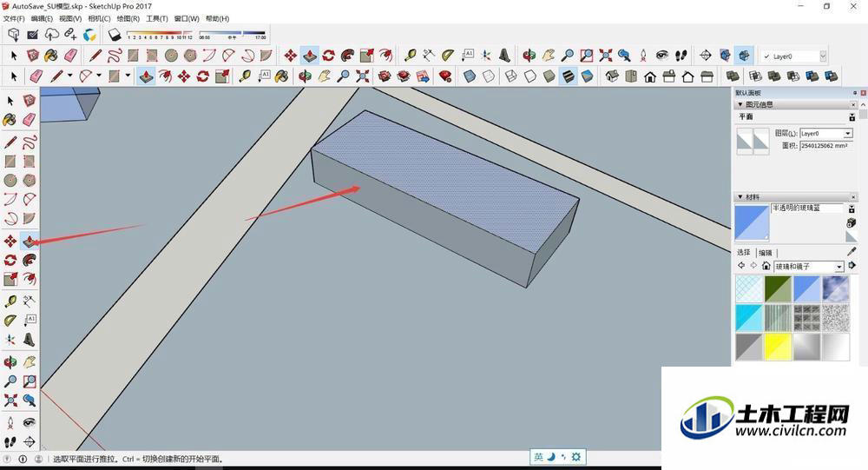Collapse the 图元信息 panel section
The width and height of the screenshot is (868, 470).
point(740,104)
